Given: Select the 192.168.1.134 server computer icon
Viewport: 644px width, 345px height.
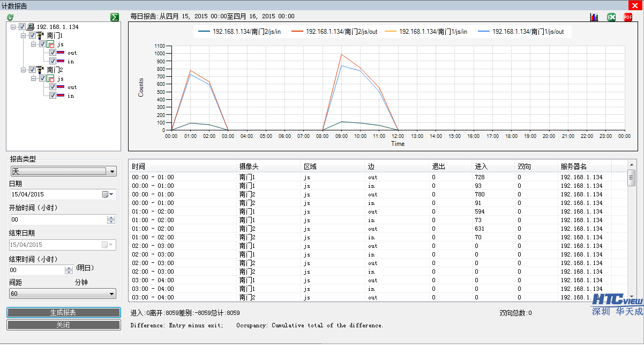Looking at the screenshot, I should pyautogui.click(x=31, y=27).
